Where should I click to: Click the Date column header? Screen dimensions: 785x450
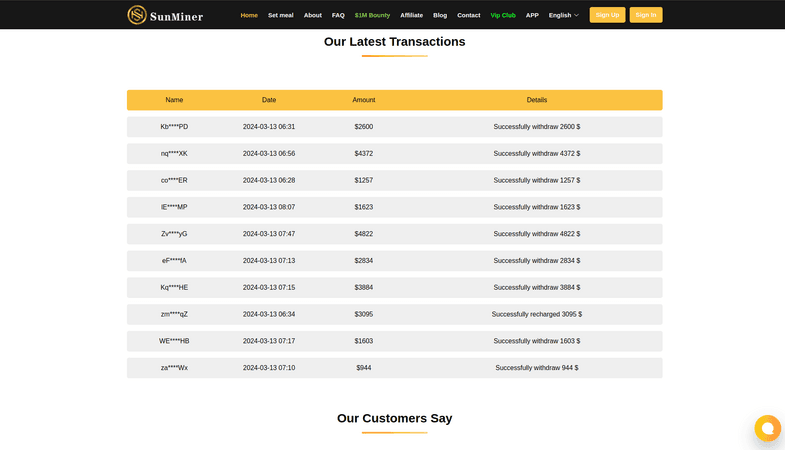pos(269,100)
